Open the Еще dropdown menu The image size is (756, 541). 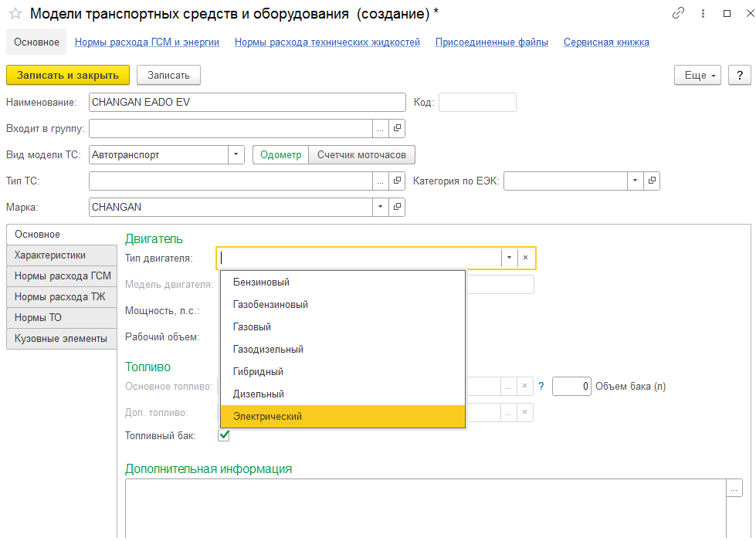[x=699, y=75]
